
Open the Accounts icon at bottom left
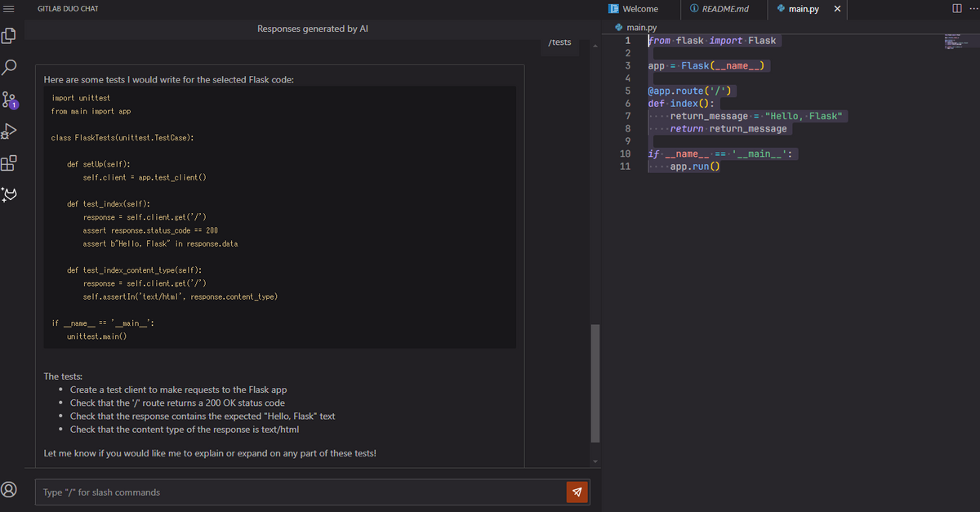click(9, 489)
